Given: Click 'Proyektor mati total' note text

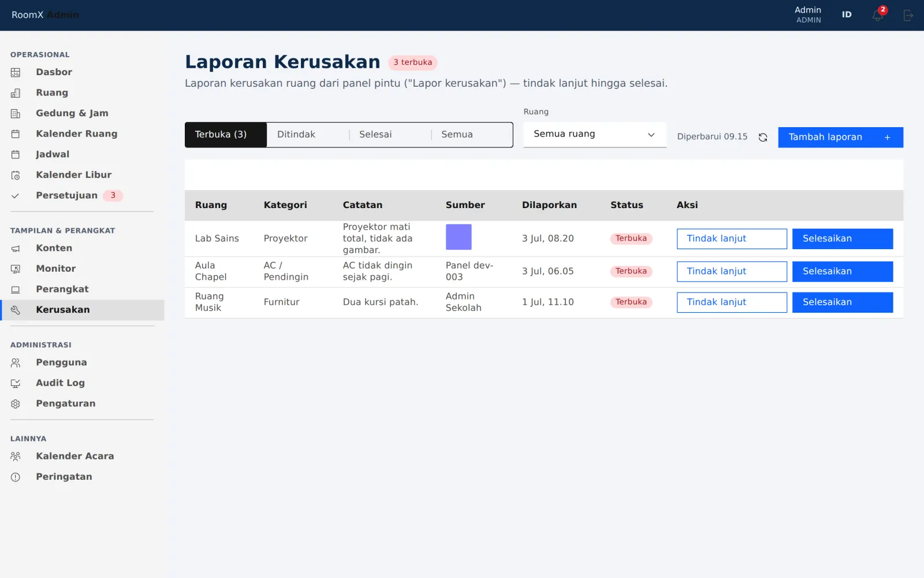Looking at the screenshot, I should [x=378, y=239].
